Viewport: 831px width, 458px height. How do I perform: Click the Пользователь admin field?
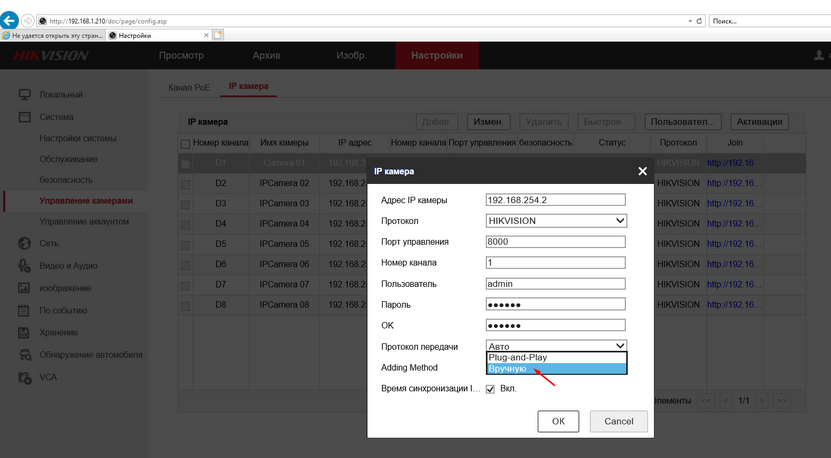click(555, 284)
